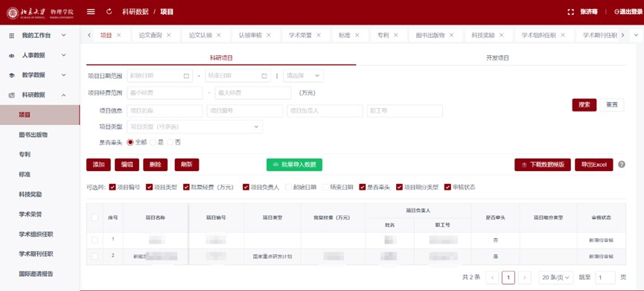Switch to the 开发项目 tab

pyautogui.click(x=497, y=58)
